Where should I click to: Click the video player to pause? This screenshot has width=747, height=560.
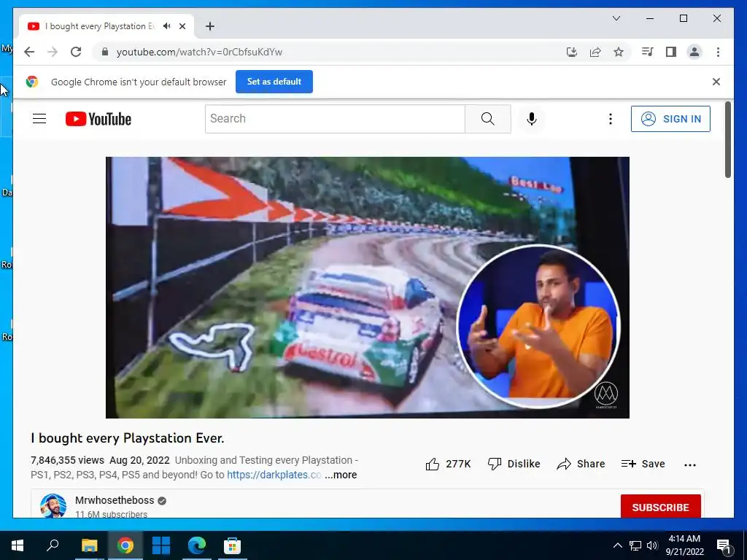(368, 287)
